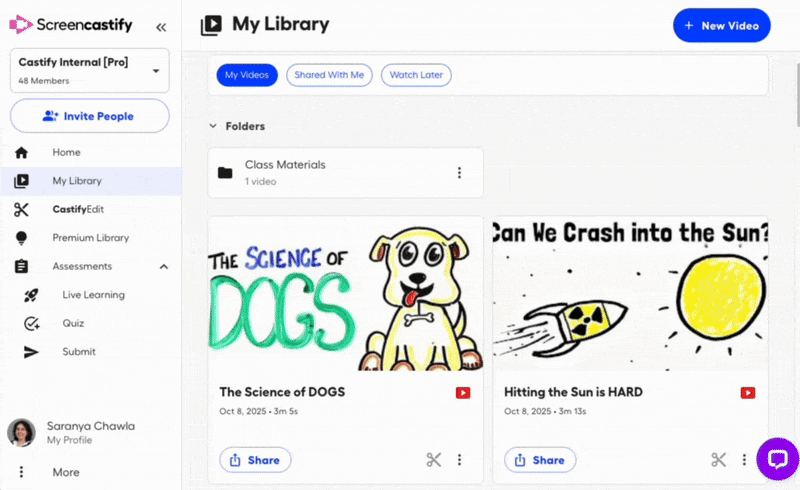Click the More three-dot icon in sidebar

point(21,472)
